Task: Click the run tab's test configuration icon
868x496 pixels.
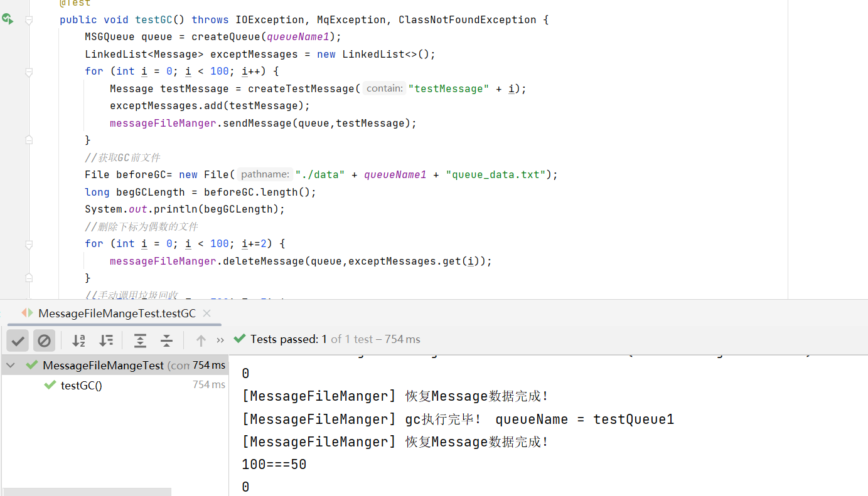Action: 27,313
